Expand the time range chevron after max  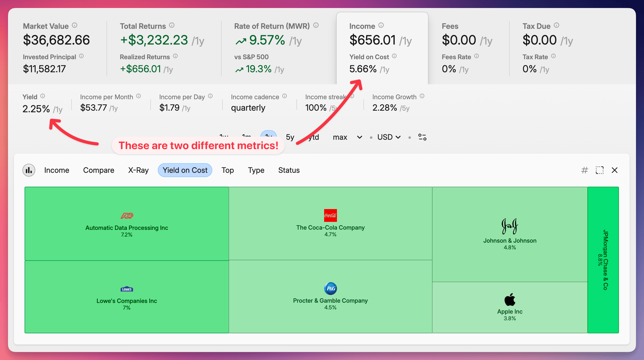coord(360,137)
